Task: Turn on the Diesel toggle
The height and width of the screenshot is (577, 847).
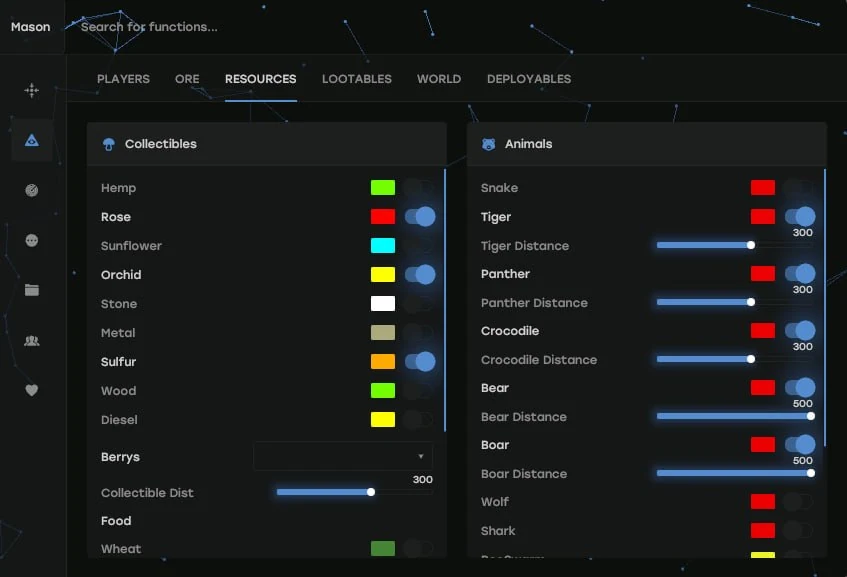Action: tap(419, 419)
